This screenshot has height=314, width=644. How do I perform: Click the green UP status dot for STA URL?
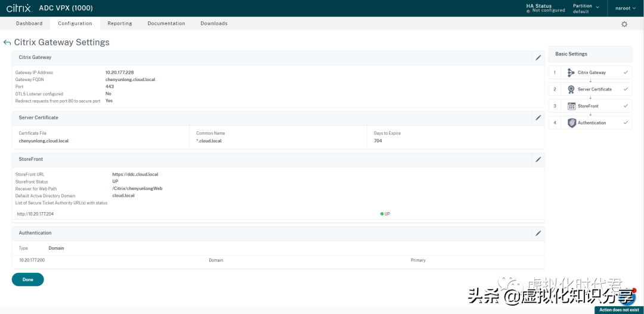[382, 214]
